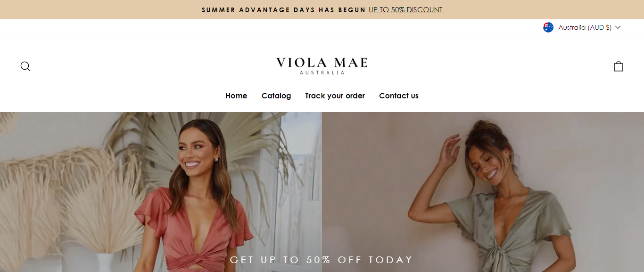
Task: Select Track your order in navigation
Action: (335, 96)
